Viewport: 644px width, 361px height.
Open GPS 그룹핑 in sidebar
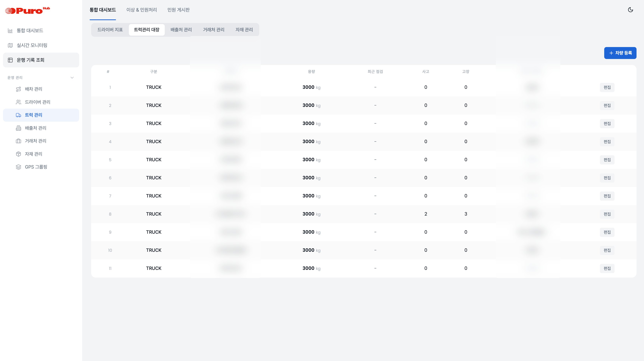41,167
